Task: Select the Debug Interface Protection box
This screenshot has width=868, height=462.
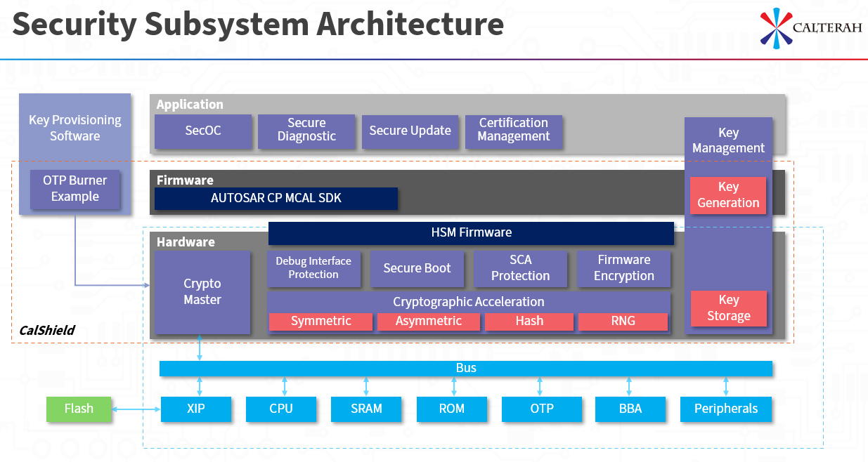Action: [x=313, y=268]
